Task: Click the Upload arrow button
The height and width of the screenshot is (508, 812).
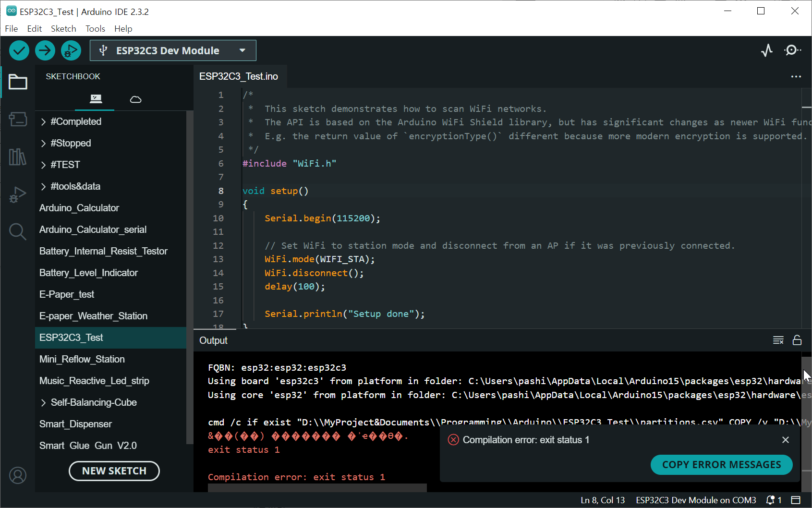Action: (x=45, y=50)
